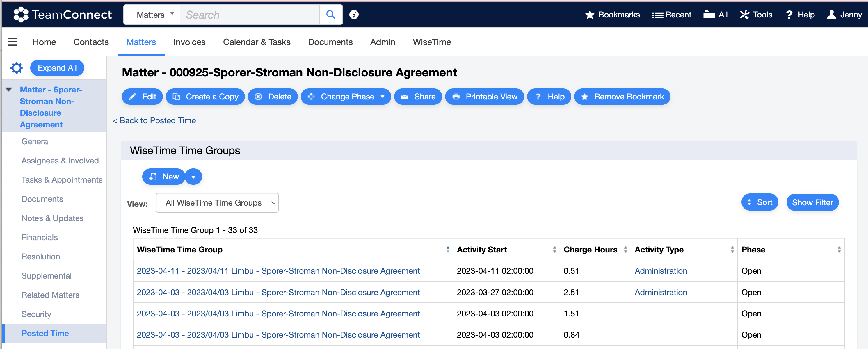Click the TeamConnect logo

tap(63, 15)
